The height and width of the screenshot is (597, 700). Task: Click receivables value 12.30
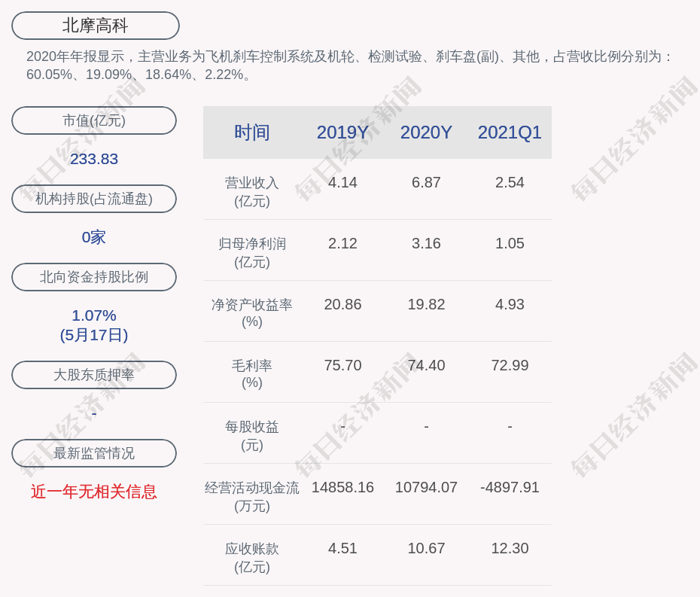coord(510,548)
